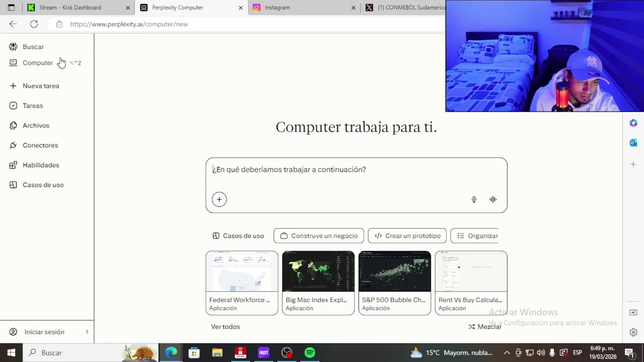Image resolution: width=644 pixels, height=362 pixels.
Task: Open the notification center icon
Action: click(x=629, y=353)
